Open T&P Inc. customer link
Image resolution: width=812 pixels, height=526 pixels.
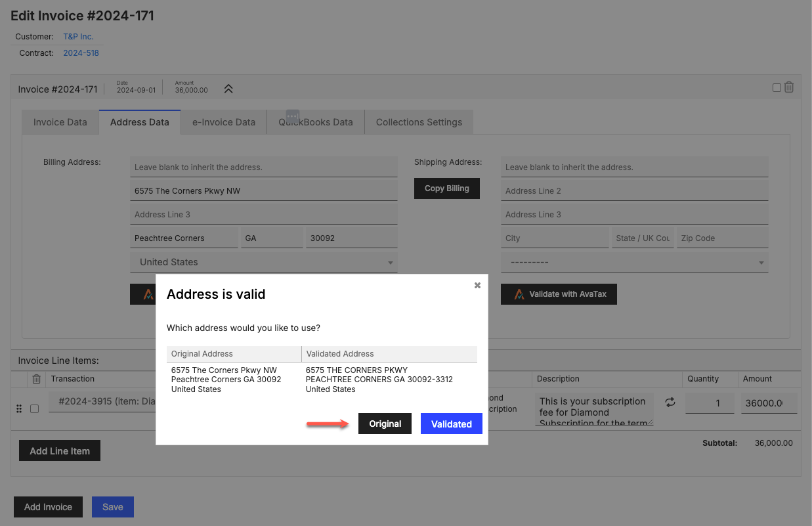[x=79, y=37]
